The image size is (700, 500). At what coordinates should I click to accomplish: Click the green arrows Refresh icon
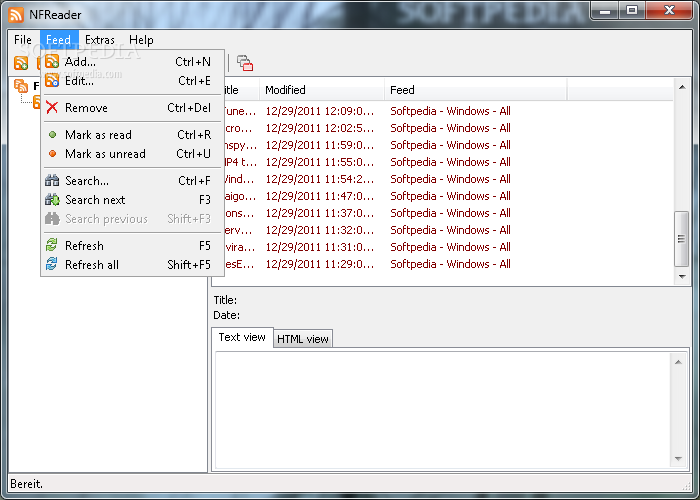(x=52, y=245)
